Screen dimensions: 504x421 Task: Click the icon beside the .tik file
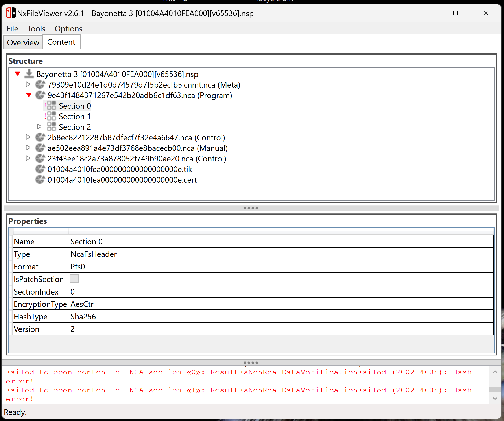point(40,169)
